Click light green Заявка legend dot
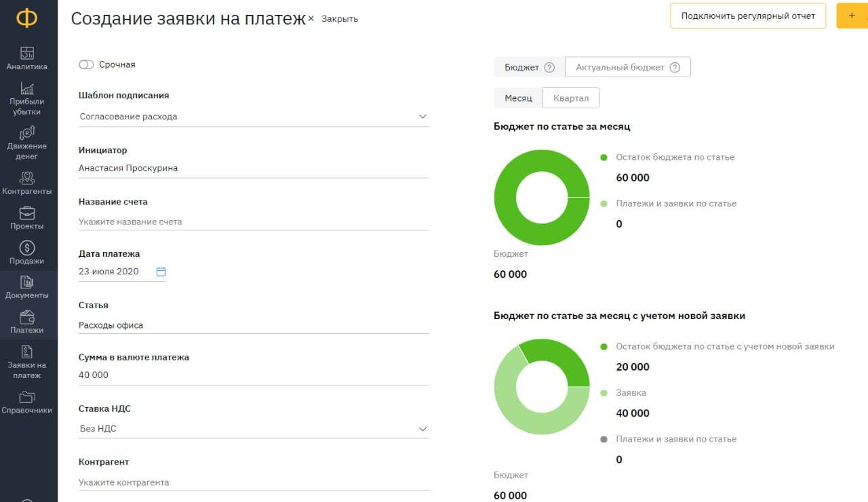The image size is (868, 502). click(x=604, y=393)
